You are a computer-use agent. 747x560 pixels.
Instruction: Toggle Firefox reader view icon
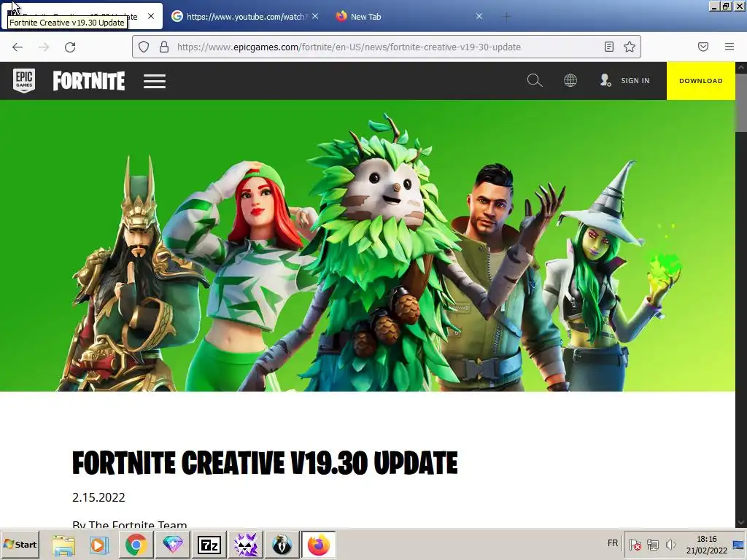pyautogui.click(x=609, y=47)
